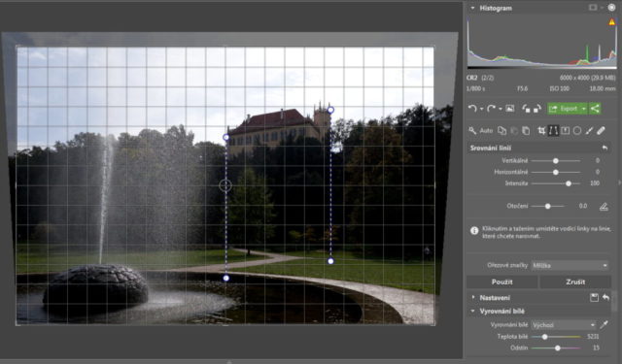Click the top handle of the right guide line
The image size is (622, 364).
click(x=330, y=110)
